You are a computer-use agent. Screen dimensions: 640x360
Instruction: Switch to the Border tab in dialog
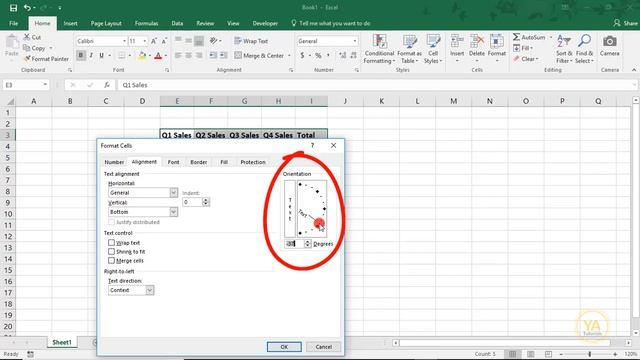(199, 162)
